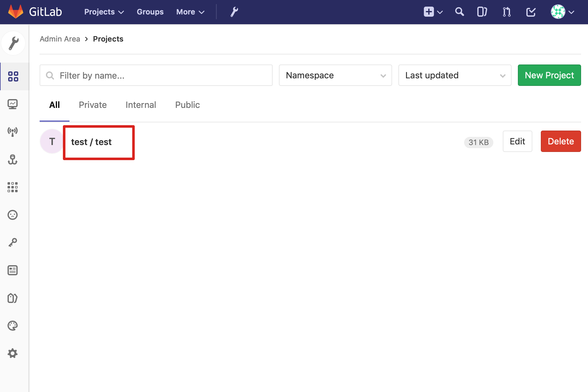The width and height of the screenshot is (588, 392).
Task: Expand the Projects dropdown in navbar
Action: click(x=104, y=12)
